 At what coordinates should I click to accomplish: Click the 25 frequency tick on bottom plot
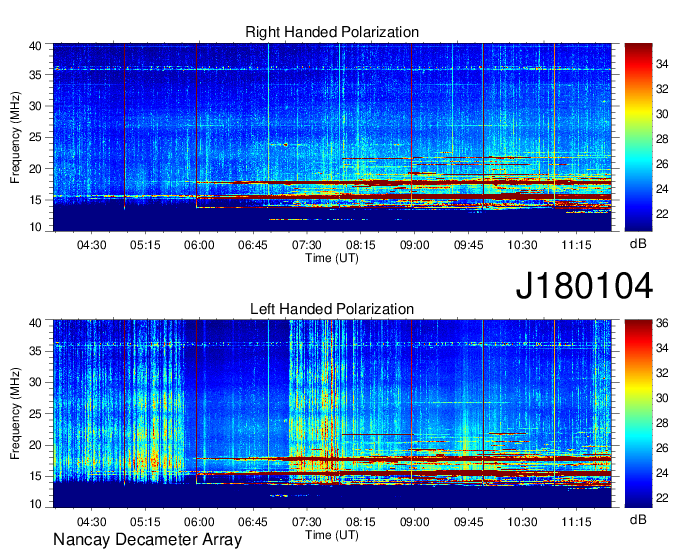pos(35,414)
